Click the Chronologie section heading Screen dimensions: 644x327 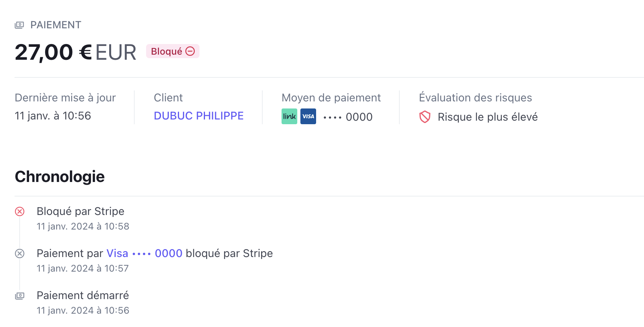click(x=60, y=177)
